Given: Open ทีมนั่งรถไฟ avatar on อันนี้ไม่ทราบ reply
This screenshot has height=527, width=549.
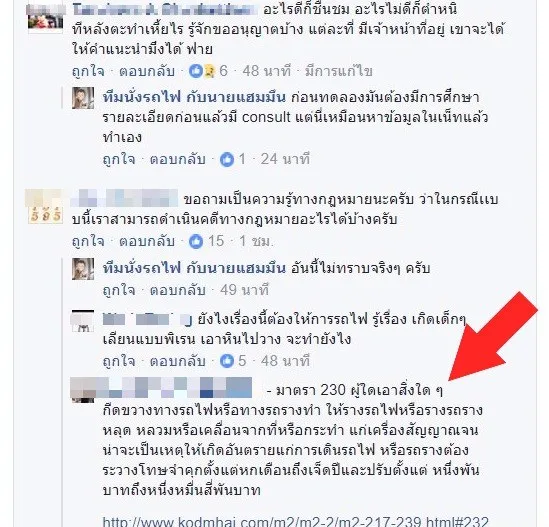Looking at the screenshot, I should pyautogui.click(x=83, y=269).
